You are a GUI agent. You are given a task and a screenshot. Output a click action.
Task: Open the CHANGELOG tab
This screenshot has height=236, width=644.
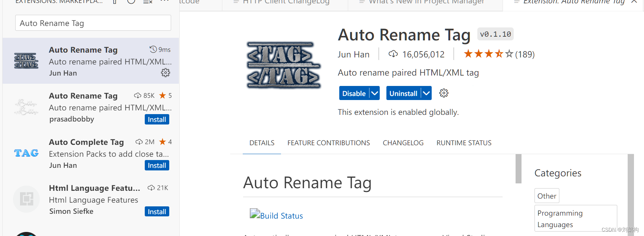click(403, 143)
